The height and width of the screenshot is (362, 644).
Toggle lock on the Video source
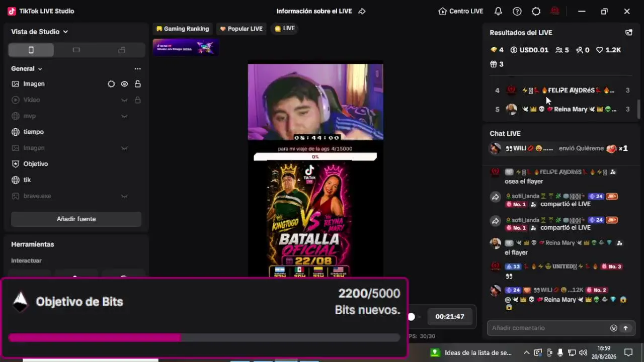pos(137,100)
